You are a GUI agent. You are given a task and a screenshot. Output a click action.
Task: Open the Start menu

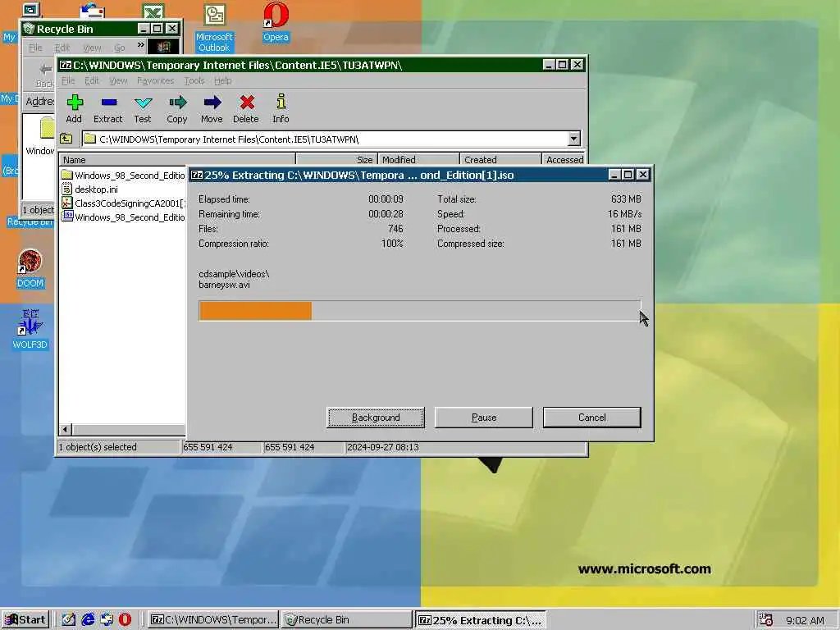pyautogui.click(x=25, y=619)
